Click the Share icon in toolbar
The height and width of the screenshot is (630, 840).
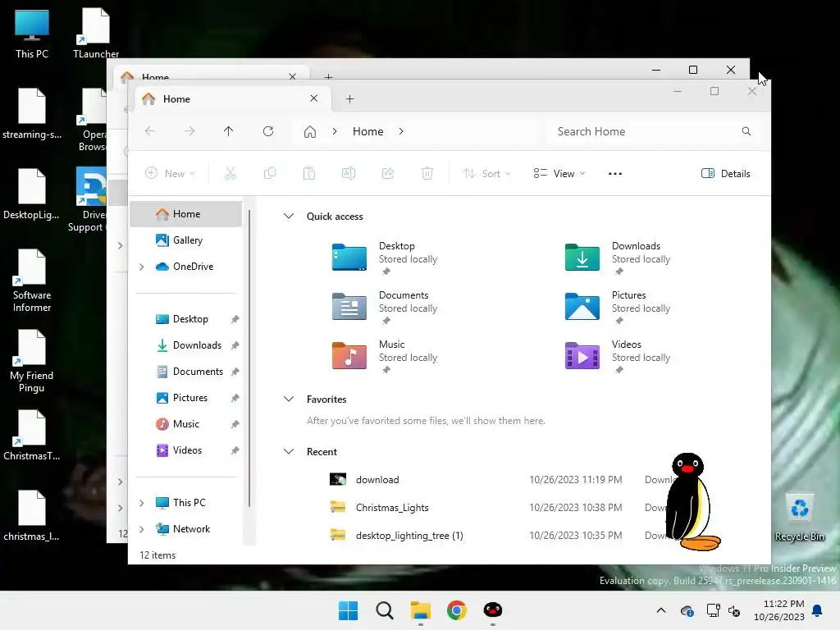pyautogui.click(x=388, y=173)
